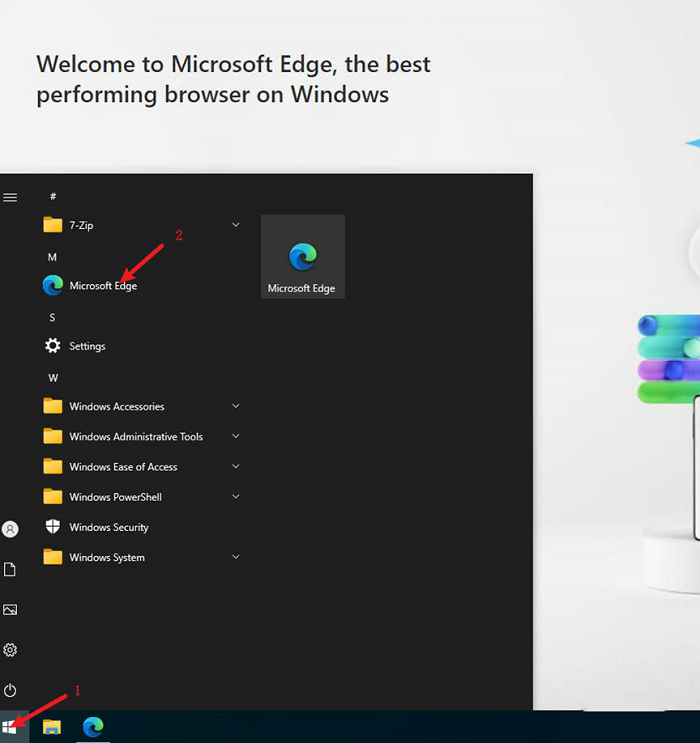Viewport: 700px width, 743px height.
Task: Expand Windows Ease of Access chevron
Action: point(236,466)
